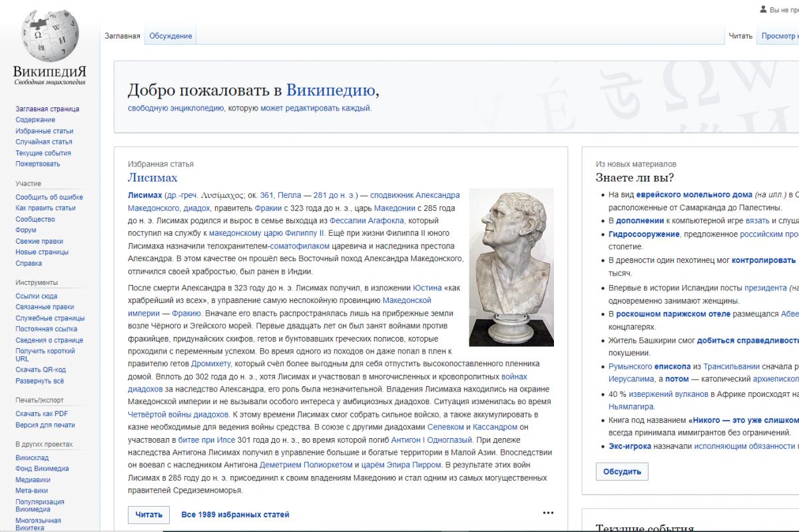
Task: Open еврейского молельного дома link
Action: click(694, 195)
